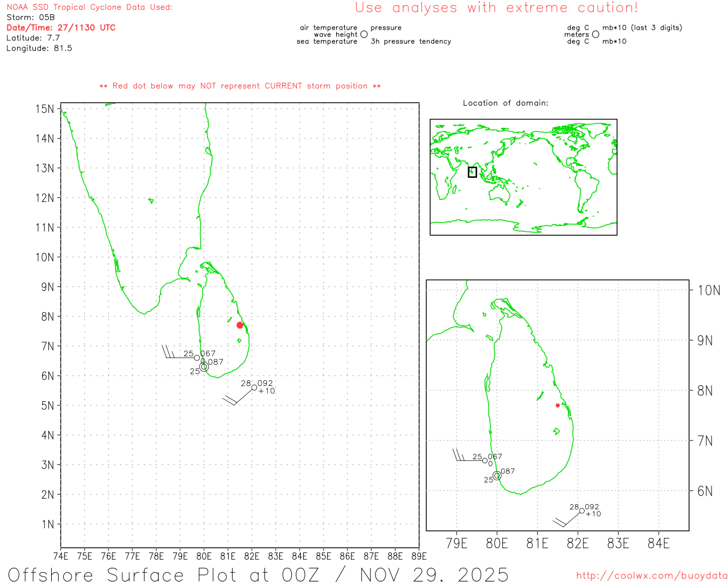The height and width of the screenshot is (582, 728).
Task: Click the buoy circle reading 28 092 on main map
Action: [254, 388]
